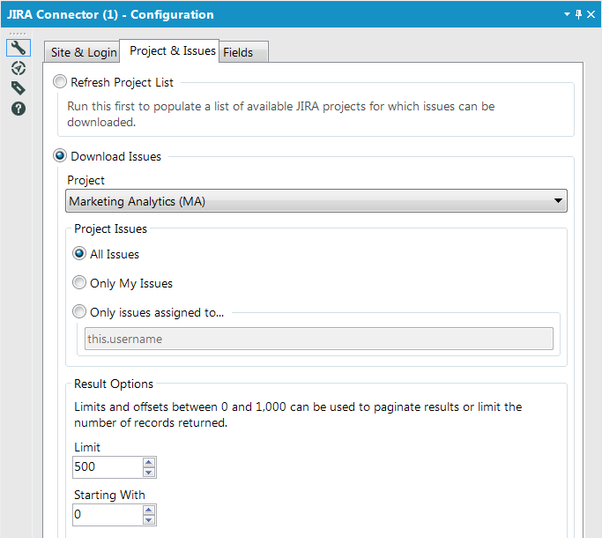The image size is (602, 538).
Task: Increase the Limit value with up arrow
Action: (x=149, y=463)
